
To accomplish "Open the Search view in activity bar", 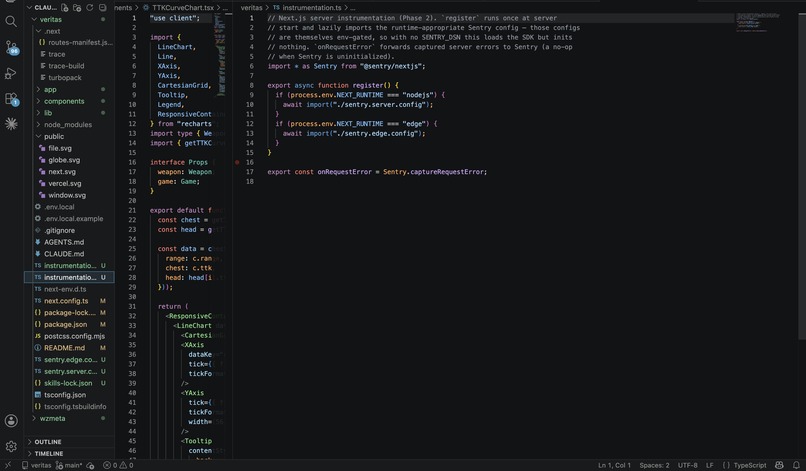I will [11, 22].
